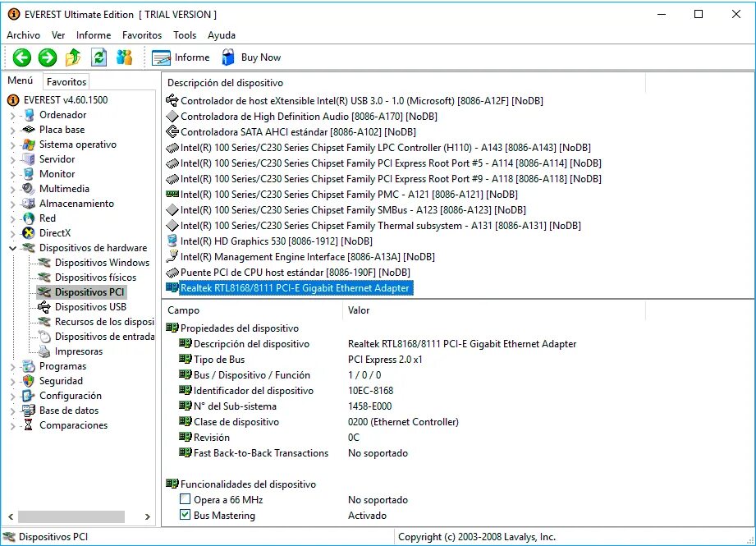Screen dimensions: 756x546
Task: Select Dispositivos Windows in the tree
Action: (102, 263)
